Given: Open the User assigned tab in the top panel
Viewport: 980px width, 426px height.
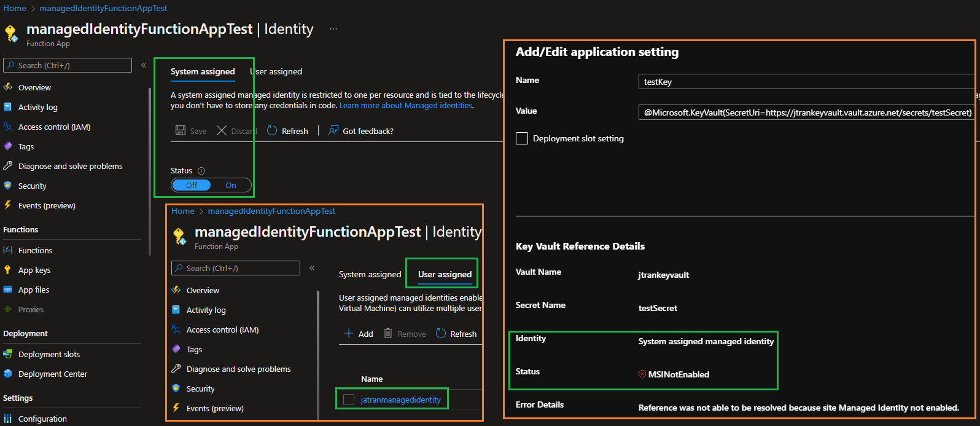Looking at the screenshot, I should 276,72.
